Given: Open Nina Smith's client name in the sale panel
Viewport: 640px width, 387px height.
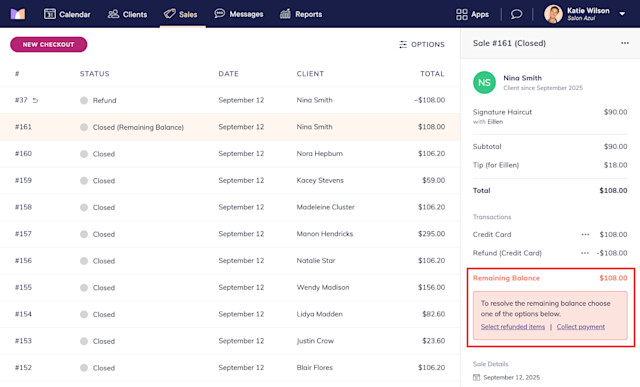Looking at the screenshot, I should (522, 78).
